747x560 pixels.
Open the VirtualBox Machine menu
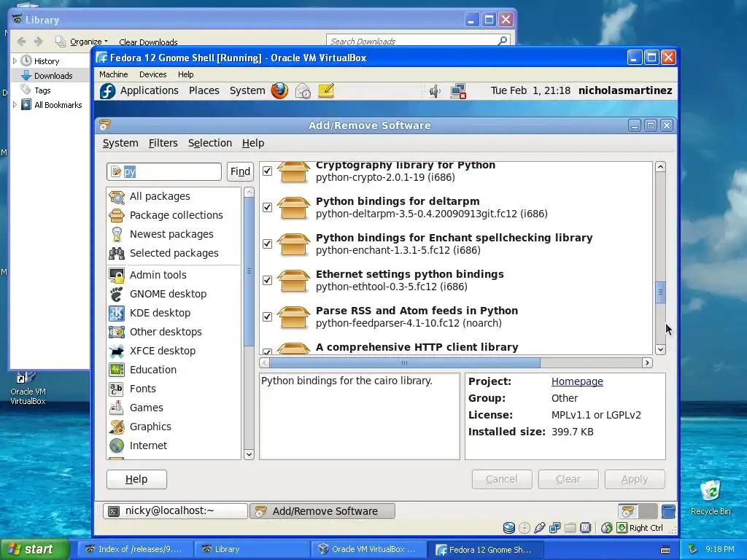point(113,74)
